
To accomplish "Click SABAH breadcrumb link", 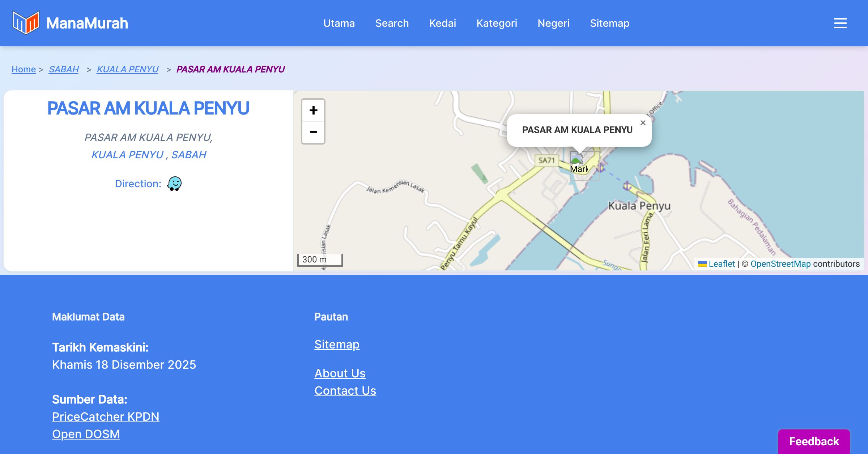I will click(x=64, y=69).
